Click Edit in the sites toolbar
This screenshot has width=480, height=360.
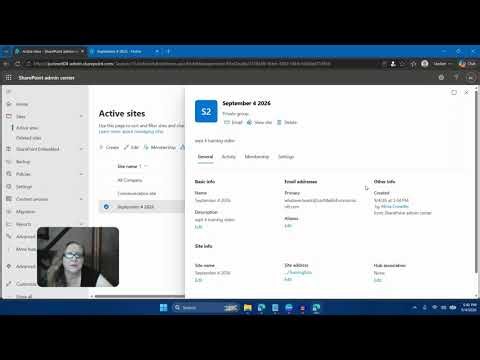tap(131, 147)
